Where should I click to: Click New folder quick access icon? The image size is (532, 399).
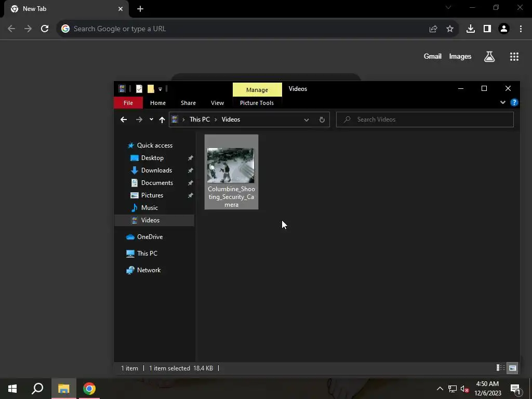(x=151, y=89)
